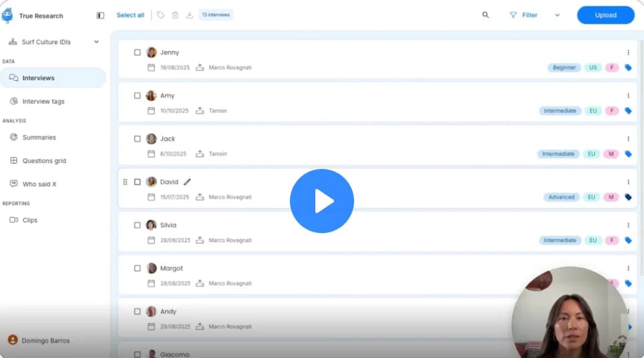Open search with magnifier icon
The height and width of the screenshot is (358, 644).
coord(486,15)
